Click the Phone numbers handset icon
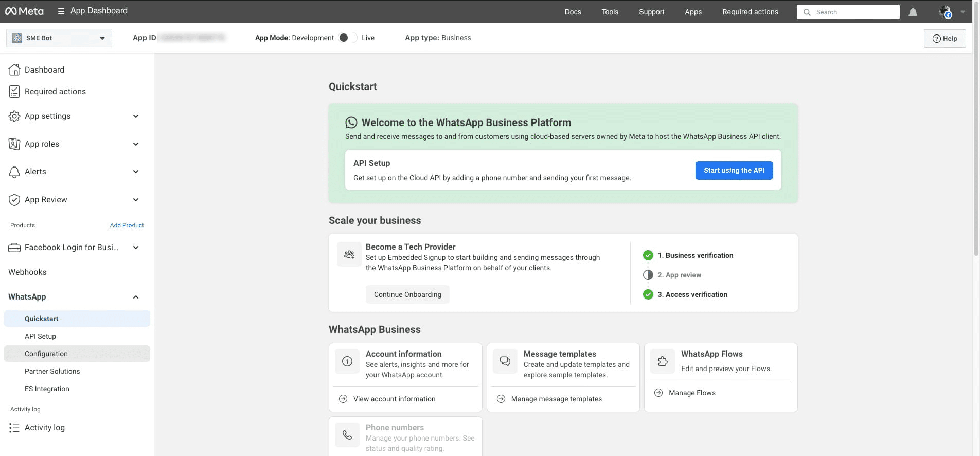Screen dimensions: 980x456 [347, 435]
